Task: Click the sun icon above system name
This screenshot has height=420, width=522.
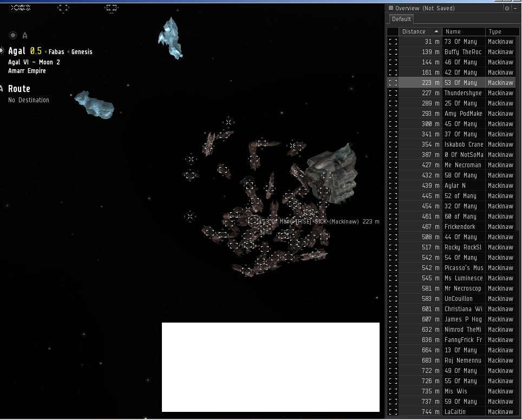Action: (x=12, y=35)
